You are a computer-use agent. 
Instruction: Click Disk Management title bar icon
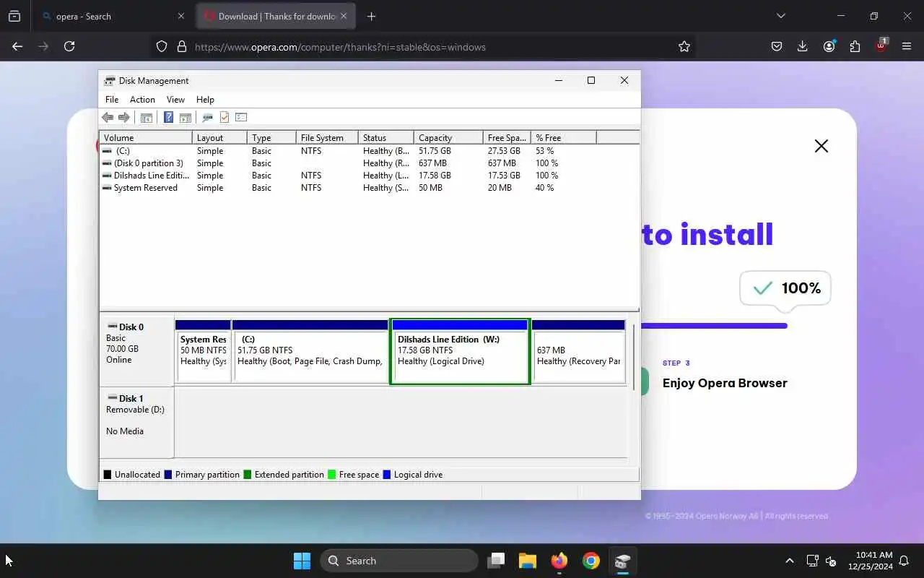(110, 81)
